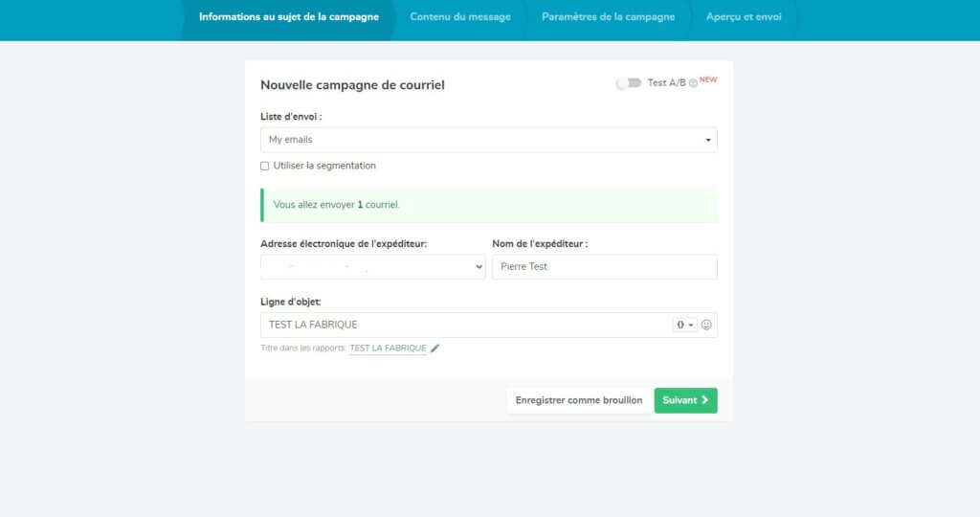Open the 'Liste d'envoi' dropdown
This screenshot has height=517, width=980.
(x=488, y=140)
